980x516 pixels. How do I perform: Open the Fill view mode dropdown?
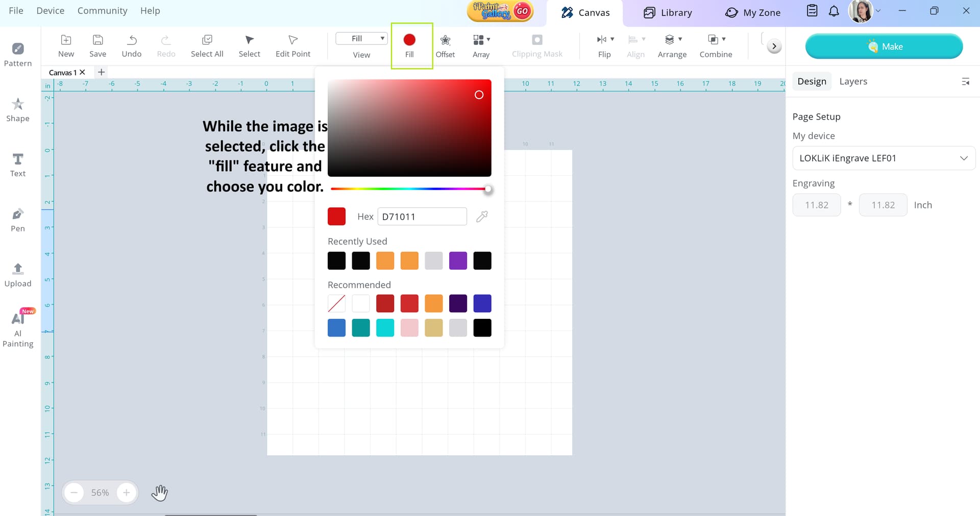361,38
